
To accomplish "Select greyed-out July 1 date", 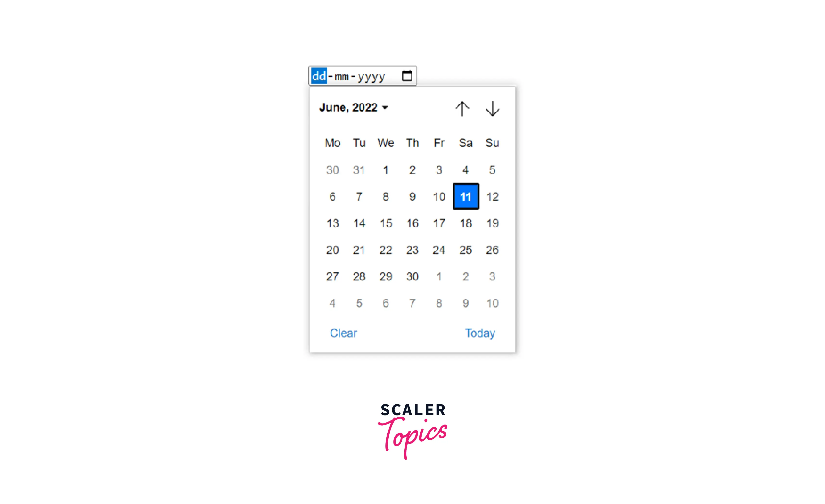I will tap(439, 276).
